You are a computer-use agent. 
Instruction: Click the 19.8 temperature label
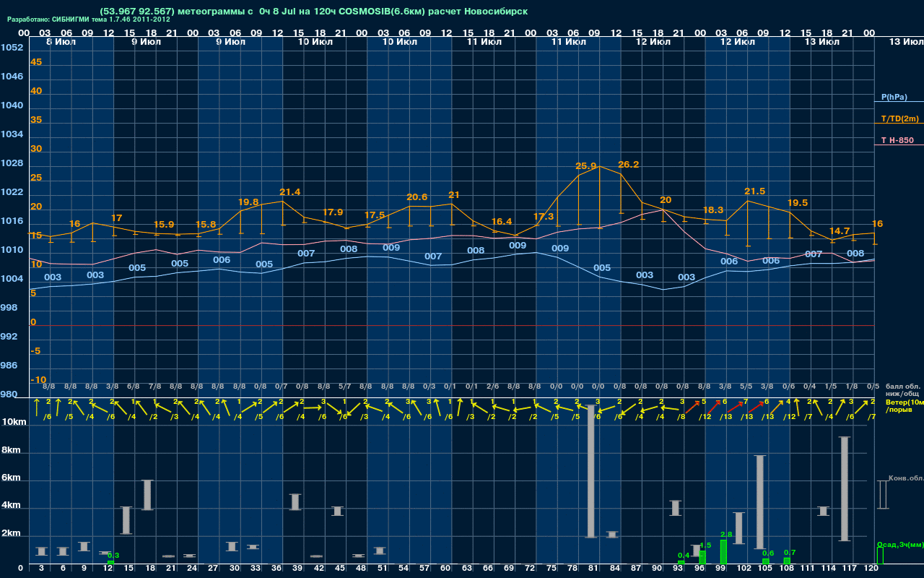pos(248,202)
